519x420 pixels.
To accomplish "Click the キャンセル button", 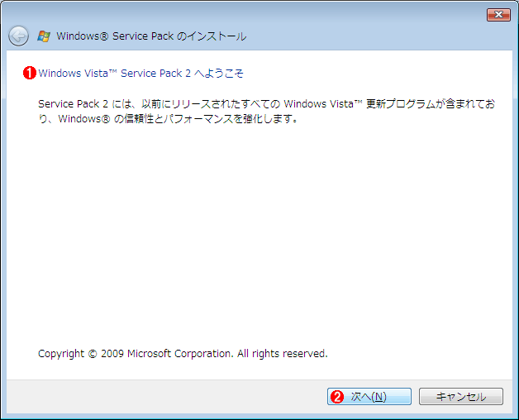I will (461, 397).
